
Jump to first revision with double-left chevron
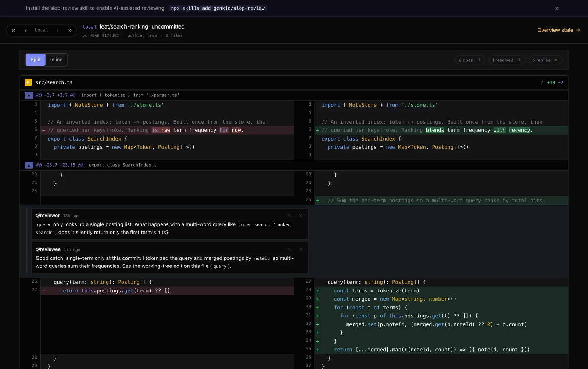point(14,31)
